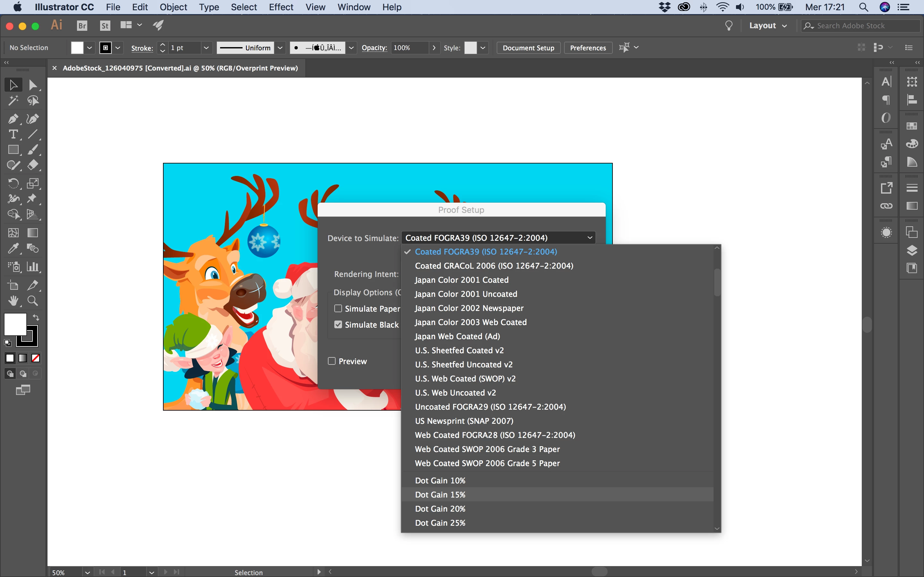Open the Device to Simulate dropdown

point(498,238)
